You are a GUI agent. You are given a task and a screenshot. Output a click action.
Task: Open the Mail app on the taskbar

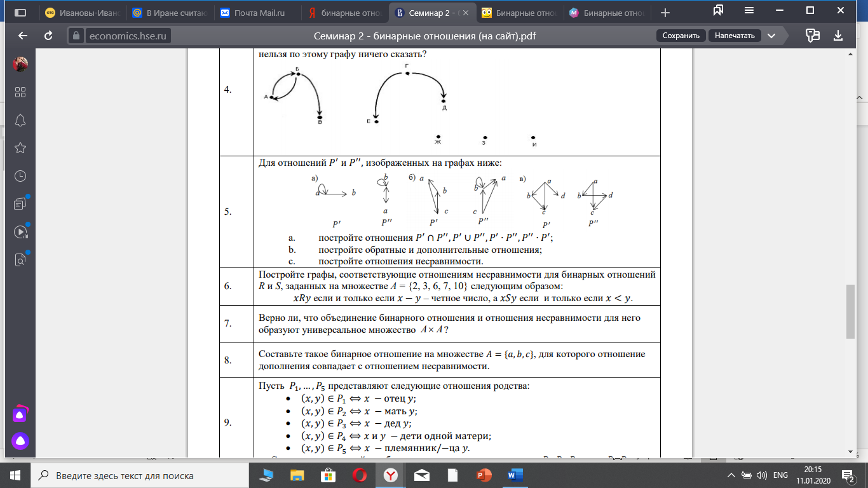point(421,475)
